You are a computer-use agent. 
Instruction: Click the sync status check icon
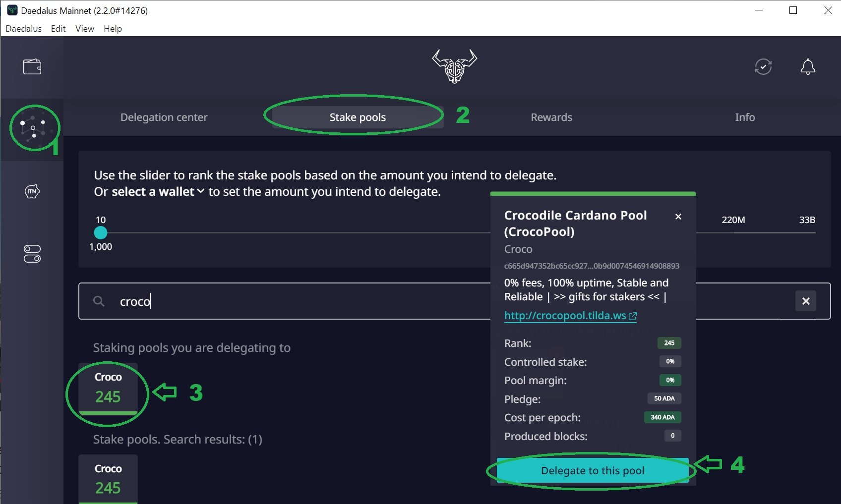click(763, 66)
